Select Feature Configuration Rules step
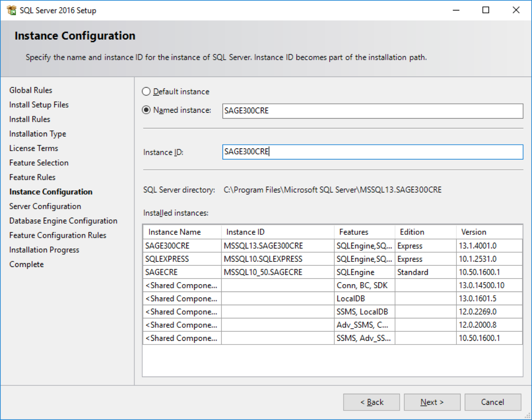 (x=58, y=235)
